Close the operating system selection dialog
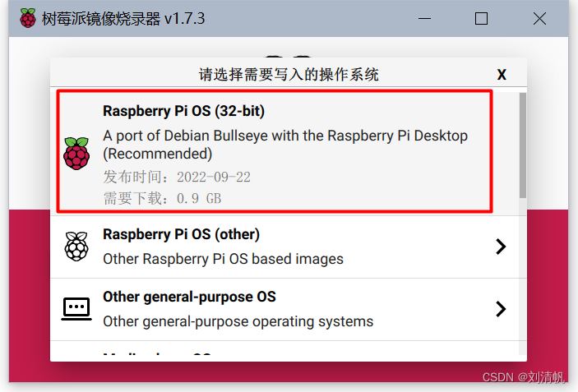The image size is (578, 392). [x=502, y=75]
